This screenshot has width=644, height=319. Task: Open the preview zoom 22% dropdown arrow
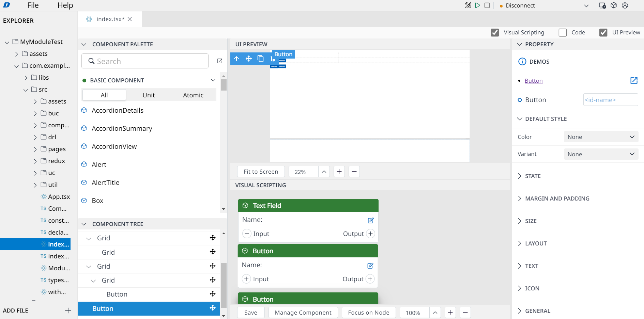tap(324, 172)
